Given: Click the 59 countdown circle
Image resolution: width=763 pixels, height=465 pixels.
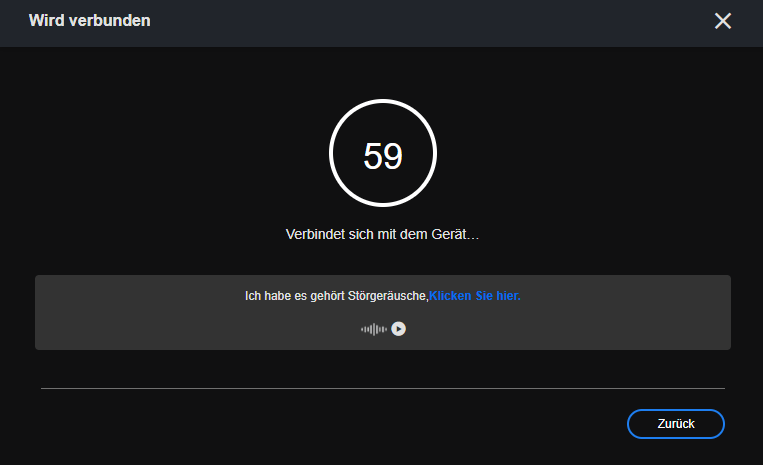Looking at the screenshot, I should point(383,153).
